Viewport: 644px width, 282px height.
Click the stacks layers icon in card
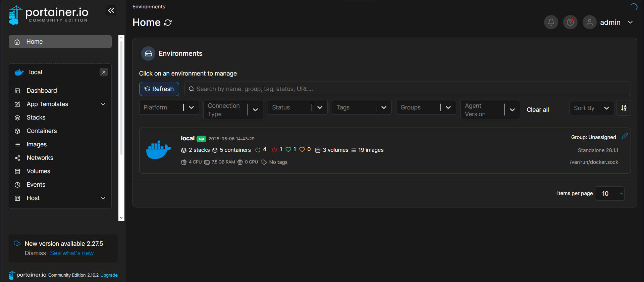[x=183, y=150]
